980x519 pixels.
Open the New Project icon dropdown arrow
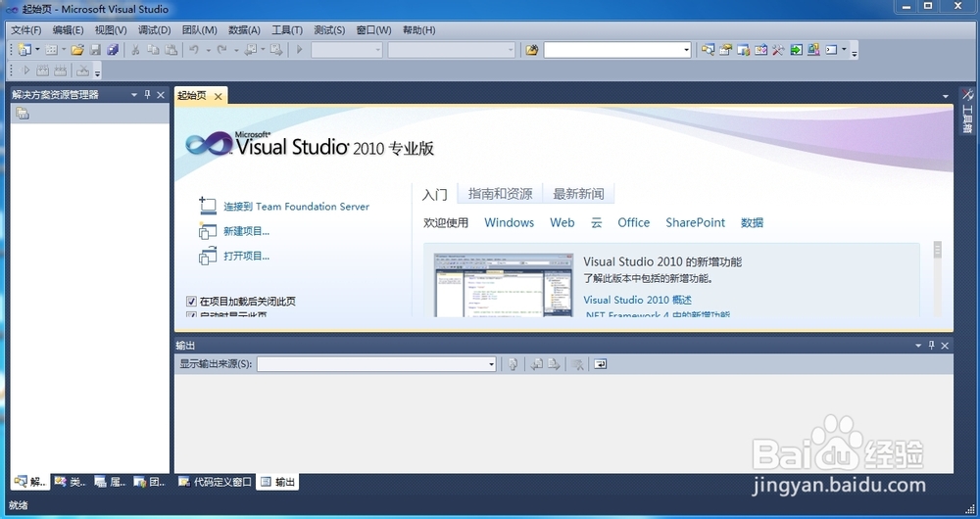pyautogui.click(x=37, y=49)
